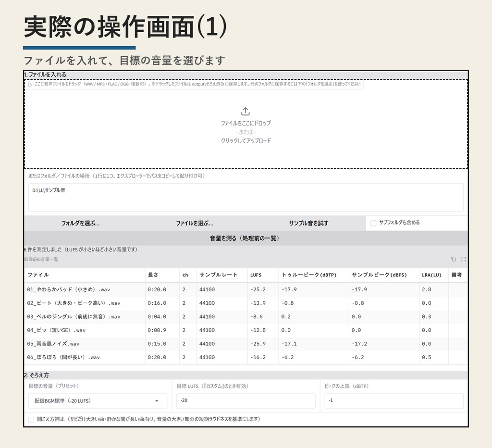Click the 1. ファイルを入れる section heading
Image resolution: width=492 pixels, height=448 pixels.
(45, 75)
